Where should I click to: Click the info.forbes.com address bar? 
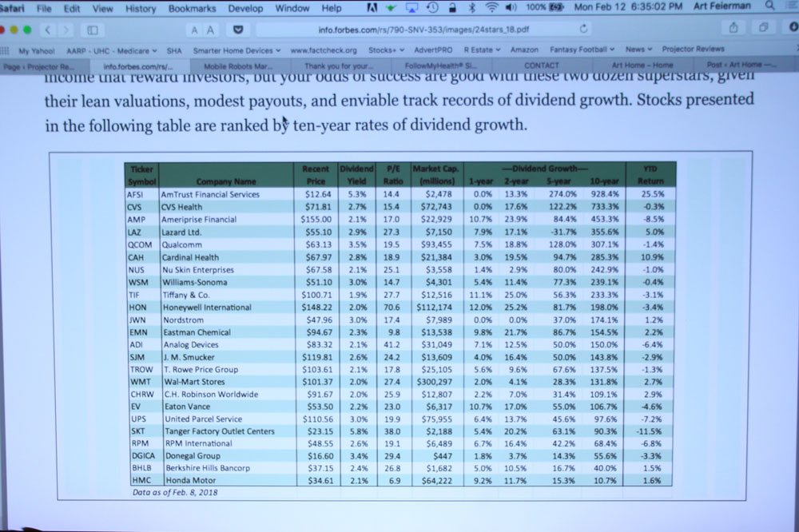pos(423,30)
